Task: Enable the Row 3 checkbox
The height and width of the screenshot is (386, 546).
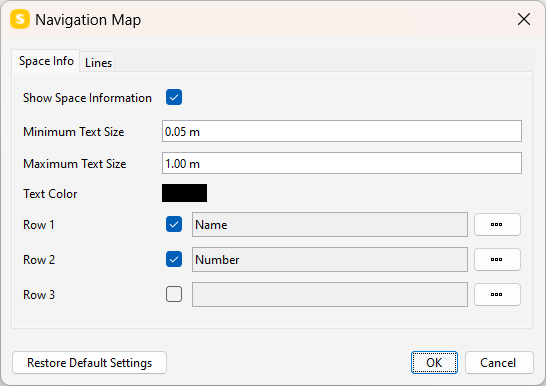Action: pyautogui.click(x=174, y=294)
